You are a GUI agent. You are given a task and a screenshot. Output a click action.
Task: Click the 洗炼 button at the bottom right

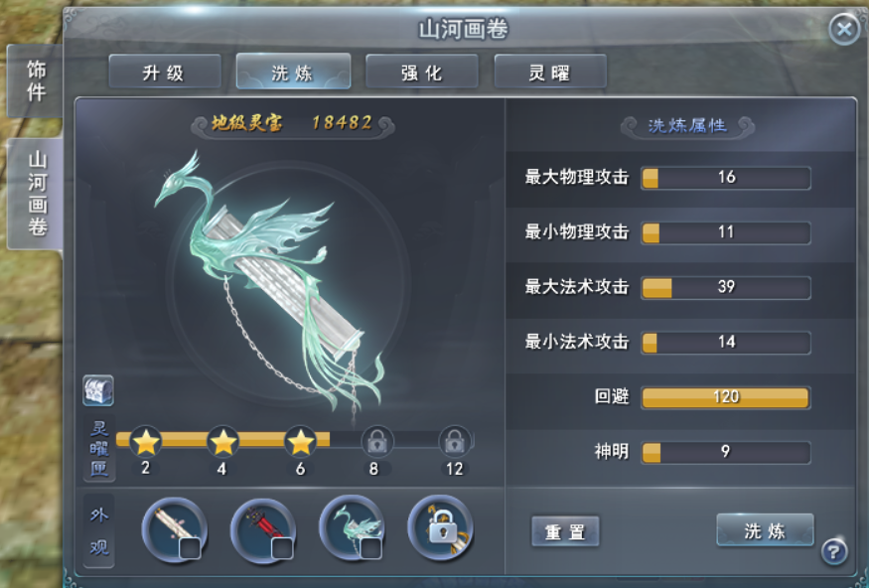point(765,530)
